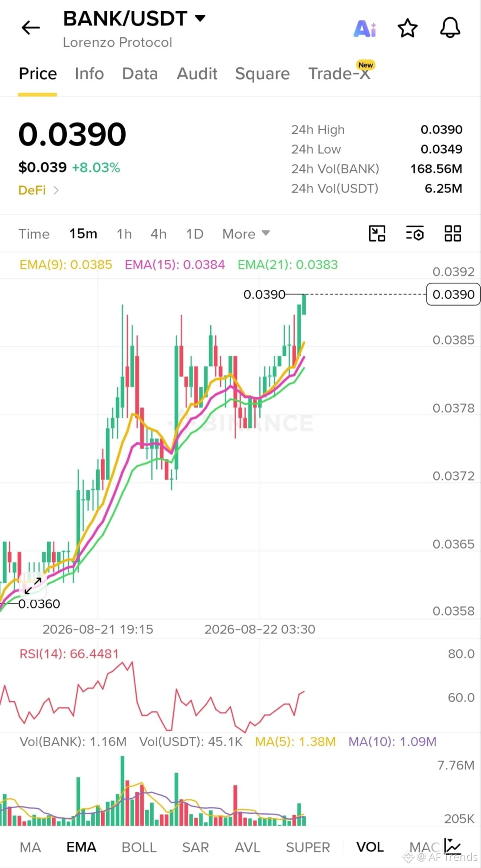Open the Trade-X tab

point(339,74)
